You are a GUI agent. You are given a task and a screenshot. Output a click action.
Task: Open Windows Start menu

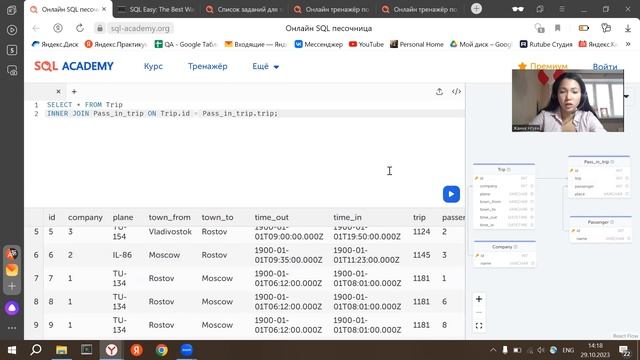(x=11, y=350)
